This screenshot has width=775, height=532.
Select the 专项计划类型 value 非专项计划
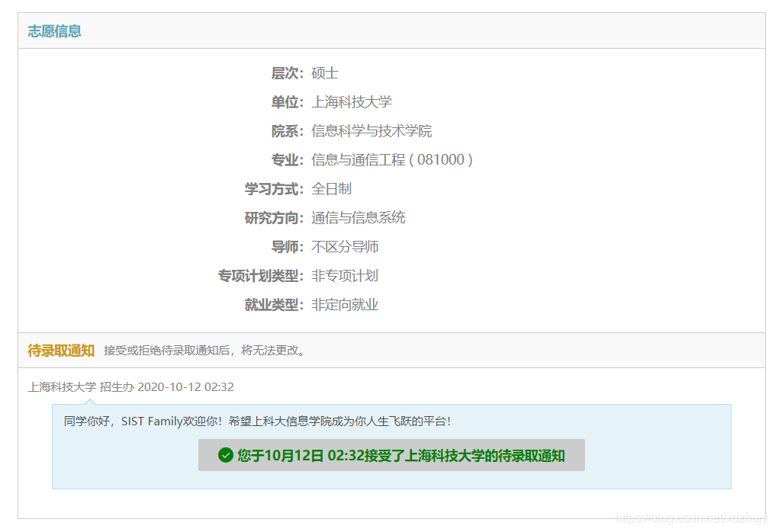(x=345, y=276)
